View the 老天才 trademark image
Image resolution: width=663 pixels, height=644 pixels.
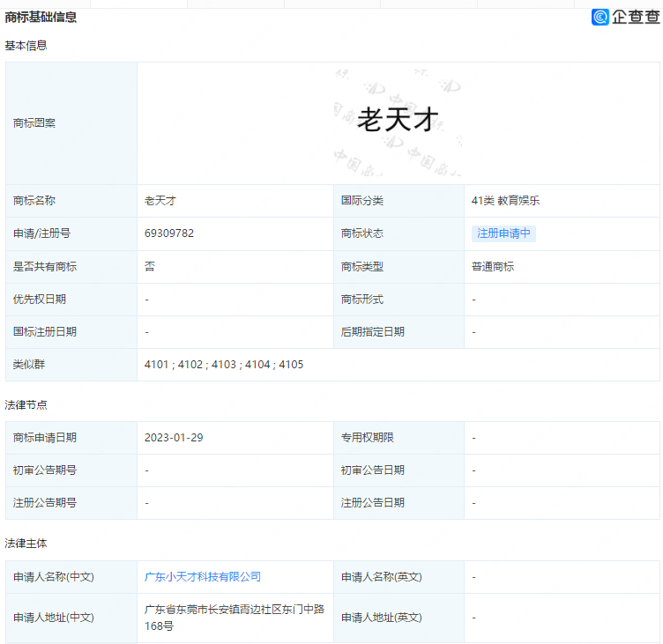(398, 122)
